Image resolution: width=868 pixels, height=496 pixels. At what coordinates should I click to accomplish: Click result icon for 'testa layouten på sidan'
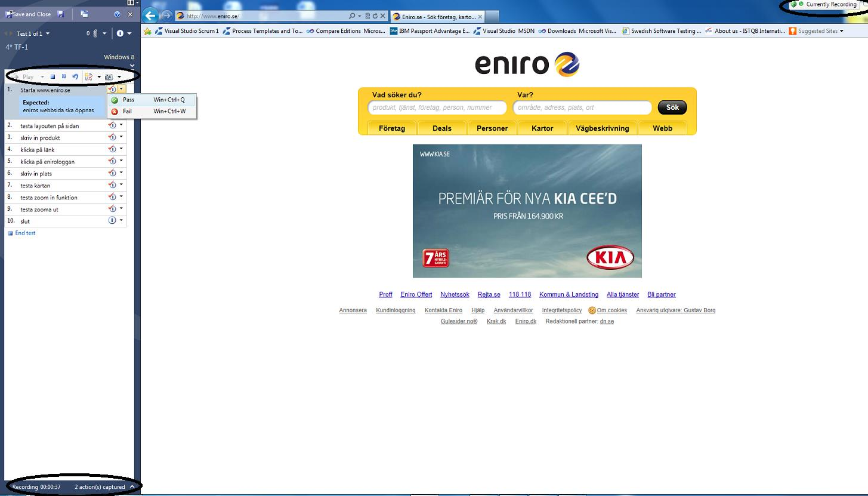pos(112,125)
